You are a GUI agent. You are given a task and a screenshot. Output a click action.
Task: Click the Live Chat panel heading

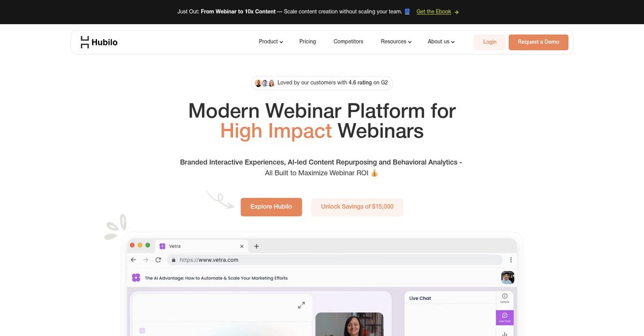tap(420, 298)
